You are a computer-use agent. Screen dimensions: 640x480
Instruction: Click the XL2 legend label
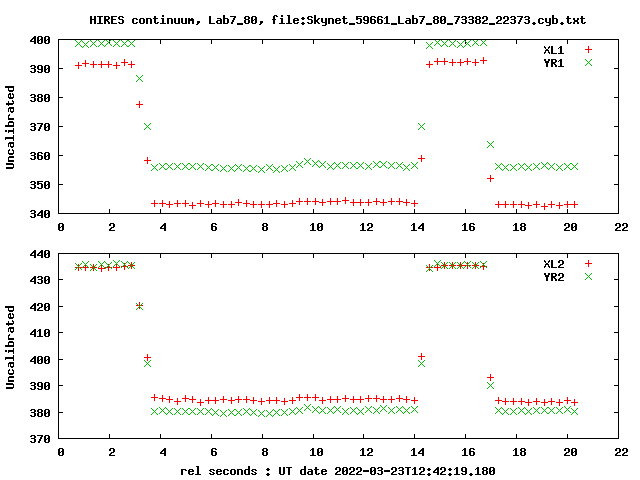(553, 264)
